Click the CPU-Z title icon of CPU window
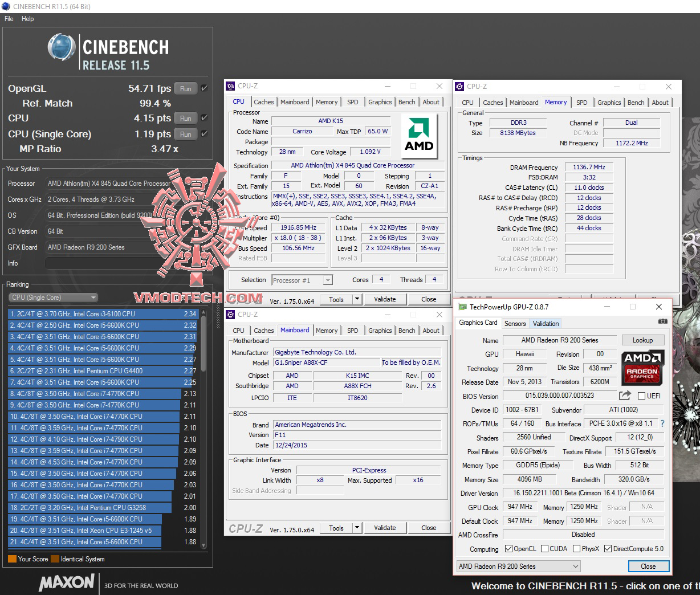The height and width of the screenshot is (595, 700). (230, 86)
